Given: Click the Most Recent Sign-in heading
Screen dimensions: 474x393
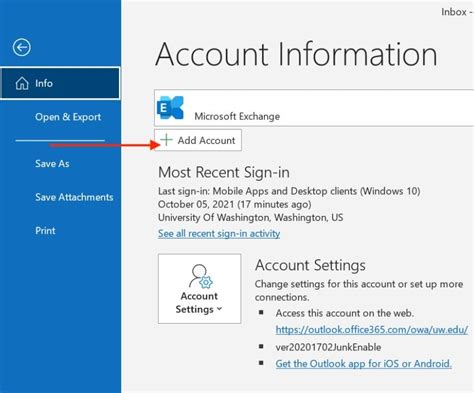Looking at the screenshot, I should tap(224, 173).
